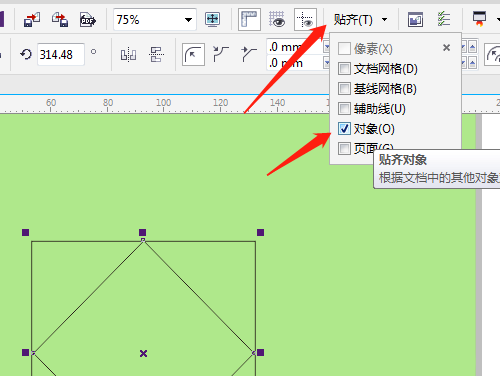Click the Export icon in the toolbar
Screen dimensions: 500x376
[x=60, y=20]
